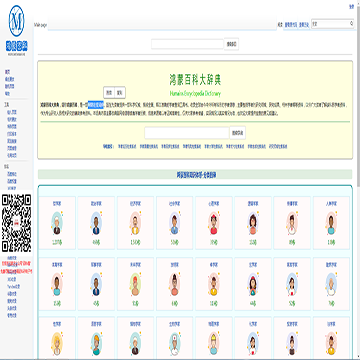Viewport: 360px width, 360px height.
Task: Focus the top-right header search field
Action: click(x=330, y=24)
